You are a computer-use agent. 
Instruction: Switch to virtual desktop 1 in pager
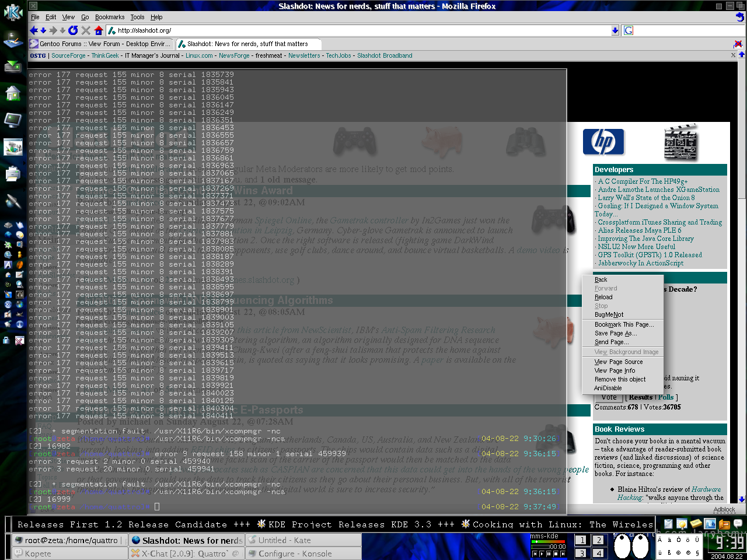pos(581,540)
